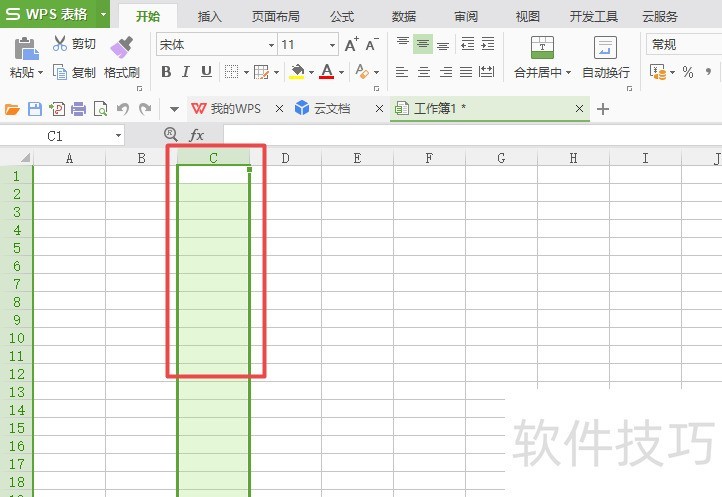The image size is (722, 497).
Task: Apply the red font color A
Action: click(x=327, y=72)
